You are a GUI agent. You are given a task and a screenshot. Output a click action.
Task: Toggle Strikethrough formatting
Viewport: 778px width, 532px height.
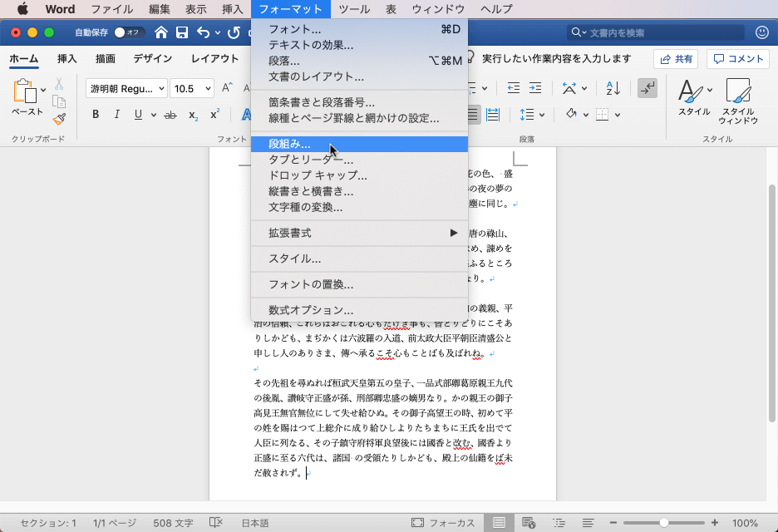[x=170, y=116]
